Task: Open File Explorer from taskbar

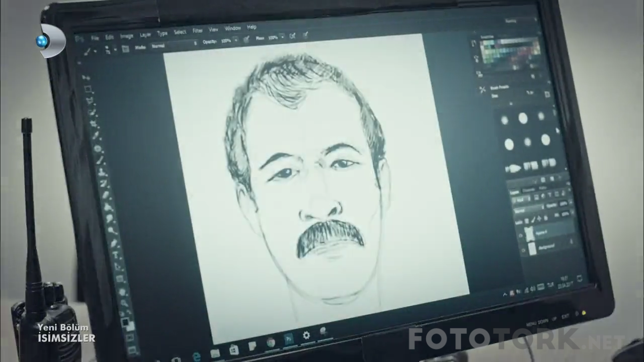Action: [215, 353]
